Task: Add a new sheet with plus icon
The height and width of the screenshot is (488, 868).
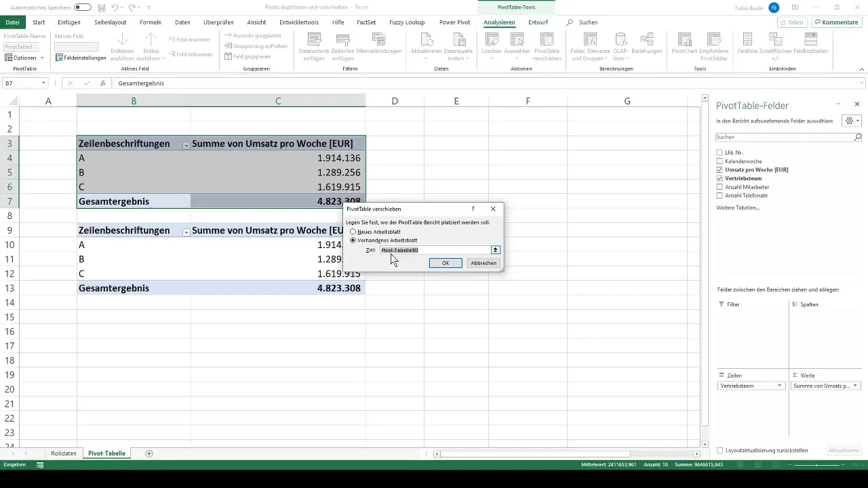Action: pyautogui.click(x=149, y=453)
